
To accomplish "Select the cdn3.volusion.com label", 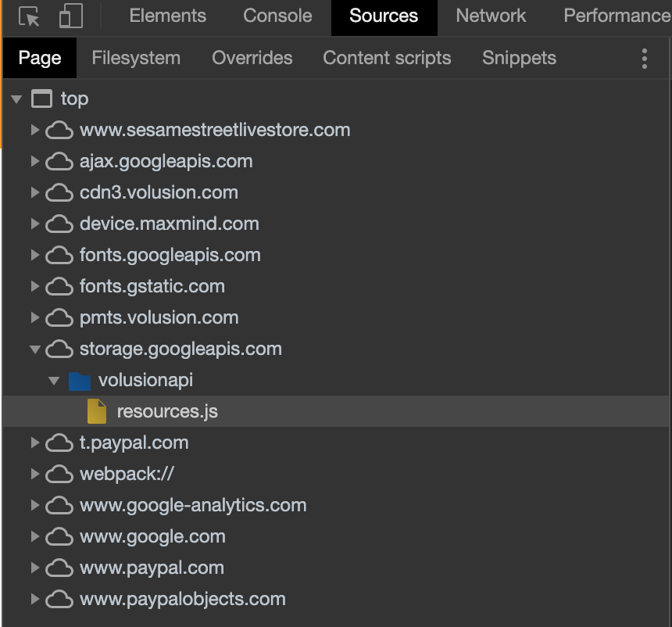I will point(159,192).
